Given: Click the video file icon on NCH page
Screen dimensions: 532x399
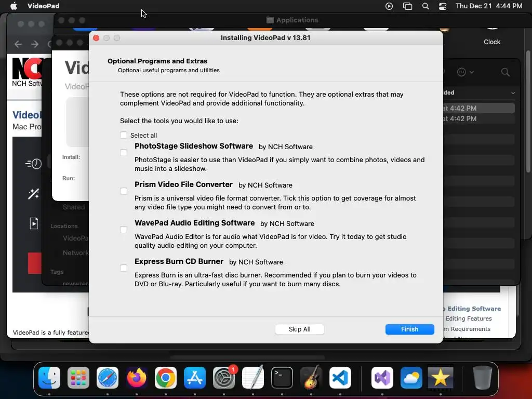Looking at the screenshot, I should [34, 223].
